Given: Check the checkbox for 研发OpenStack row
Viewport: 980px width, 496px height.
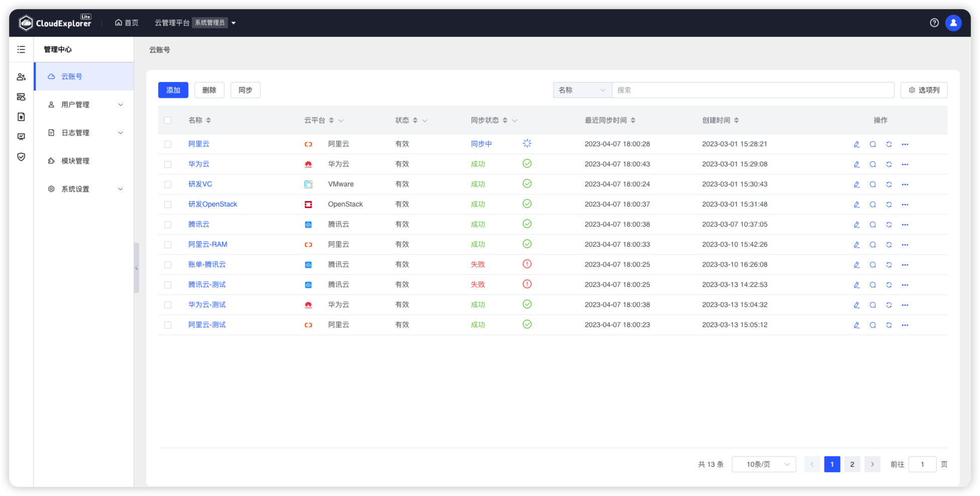Looking at the screenshot, I should [168, 204].
